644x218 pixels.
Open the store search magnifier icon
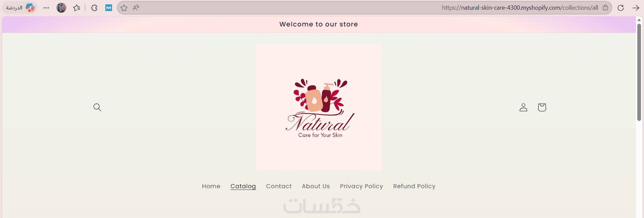point(97,107)
